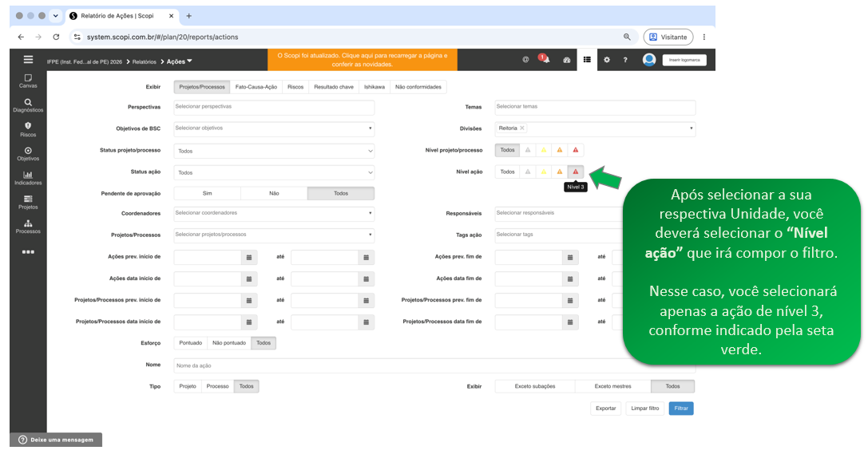Screen dimensions: 868x458
Task: Open Projetos in the sidebar
Action: [28, 203]
